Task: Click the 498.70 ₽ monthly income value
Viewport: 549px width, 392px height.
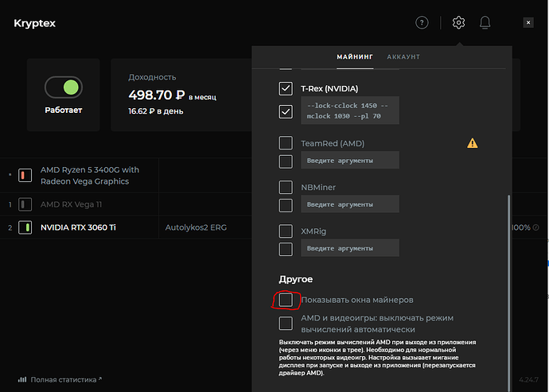Action: point(157,95)
